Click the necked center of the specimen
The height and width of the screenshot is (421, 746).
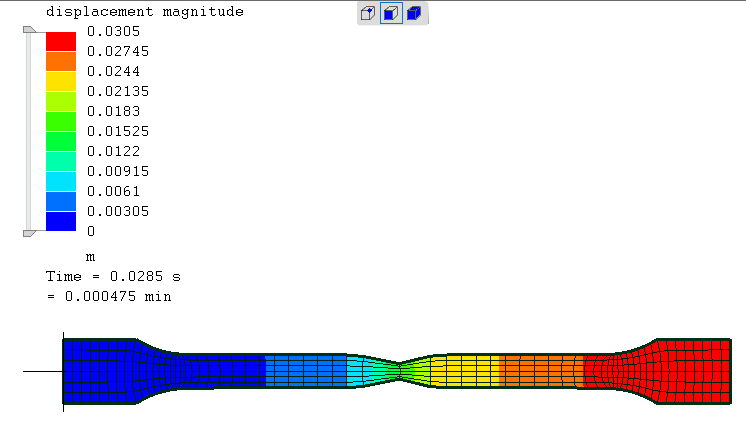click(398, 370)
